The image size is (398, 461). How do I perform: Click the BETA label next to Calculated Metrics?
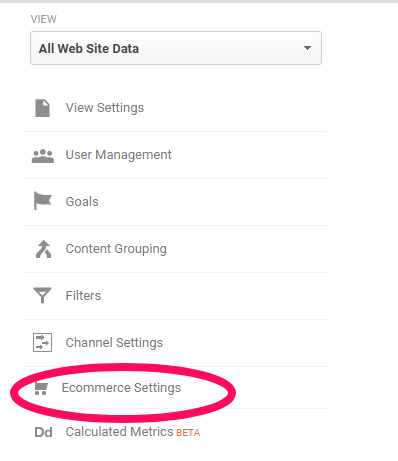click(188, 433)
